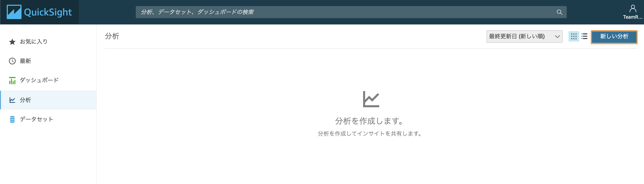Screen dimensions: 644x184
Task: Switch to grid view
Action: tap(573, 36)
